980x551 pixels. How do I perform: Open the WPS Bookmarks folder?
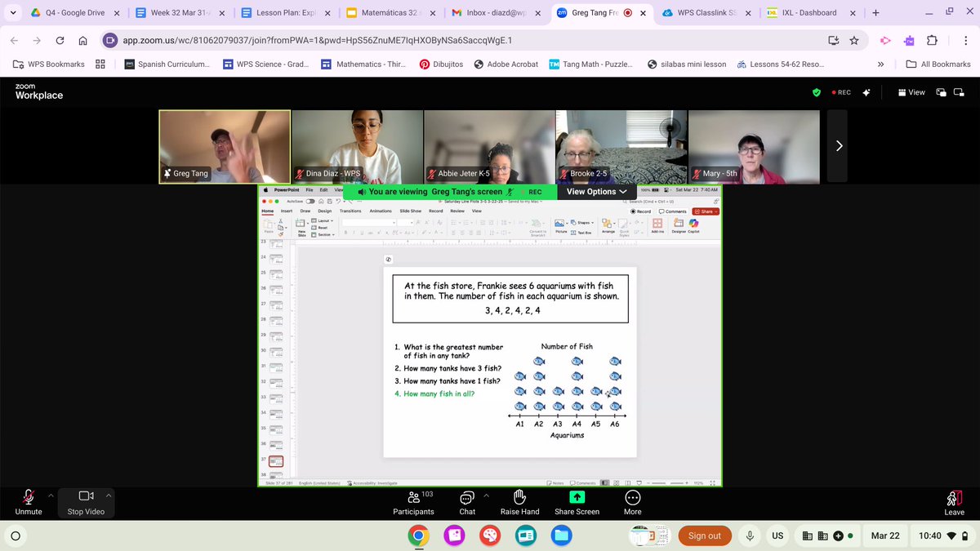pyautogui.click(x=49, y=64)
